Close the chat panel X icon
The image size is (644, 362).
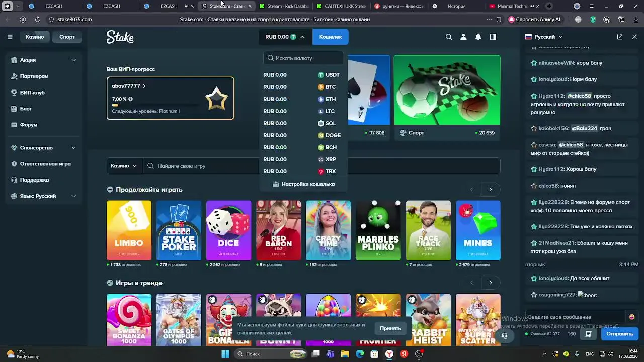pyautogui.click(x=634, y=37)
